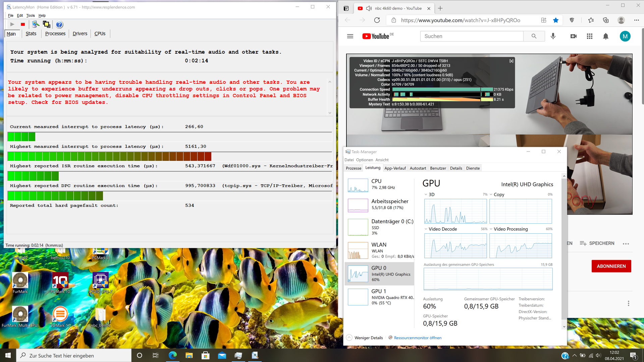Close stats for nerds overlay
The width and height of the screenshot is (644, 362).
pos(511,61)
